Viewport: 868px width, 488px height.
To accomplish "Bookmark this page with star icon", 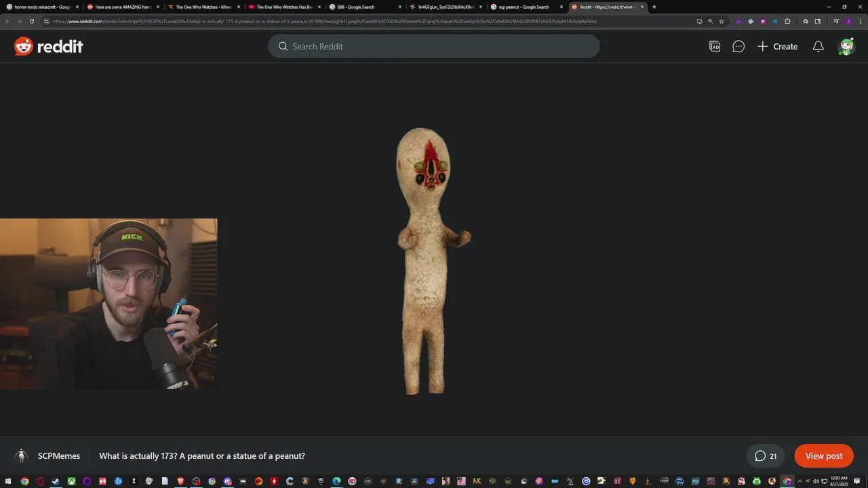I will coord(722,21).
